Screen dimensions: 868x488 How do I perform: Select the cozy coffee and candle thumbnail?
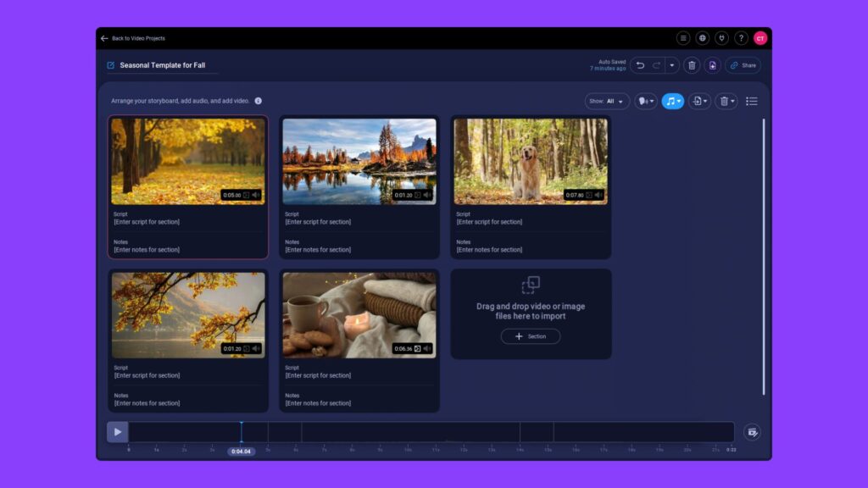point(359,315)
